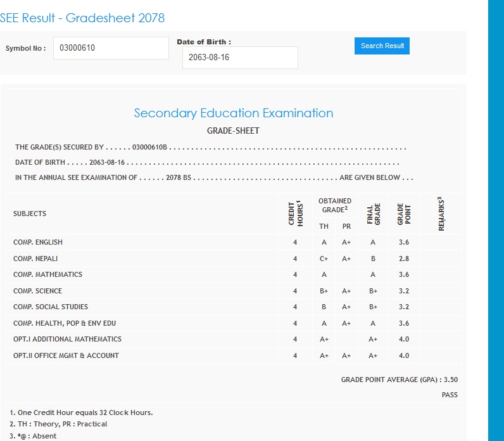Click COMP. HEALTH, POP & ENV EDU label

(x=65, y=323)
